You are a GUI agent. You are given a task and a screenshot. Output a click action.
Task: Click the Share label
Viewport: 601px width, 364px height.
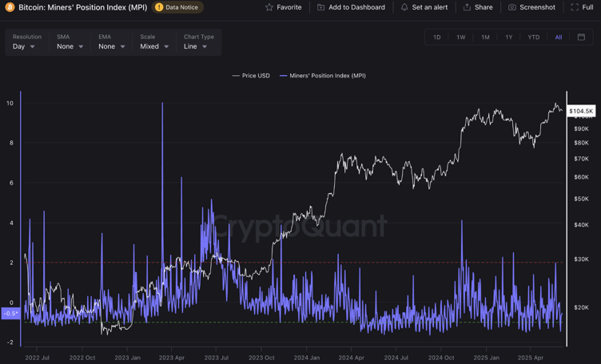tap(484, 7)
